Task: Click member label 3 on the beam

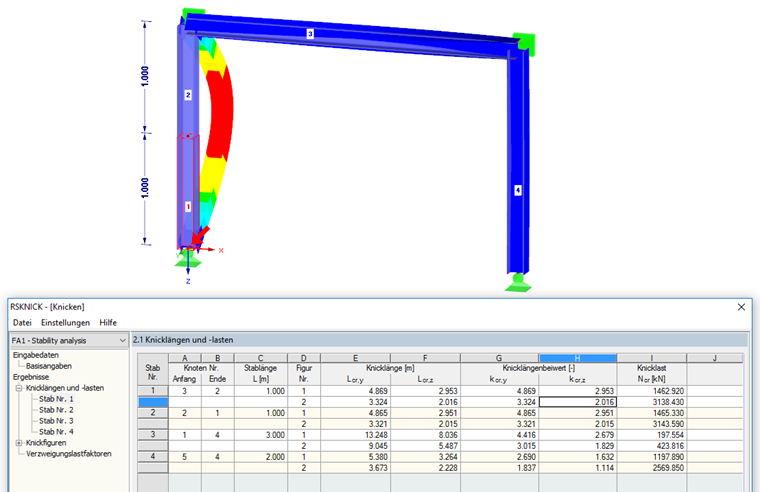Action: pyautogui.click(x=310, y=33)
